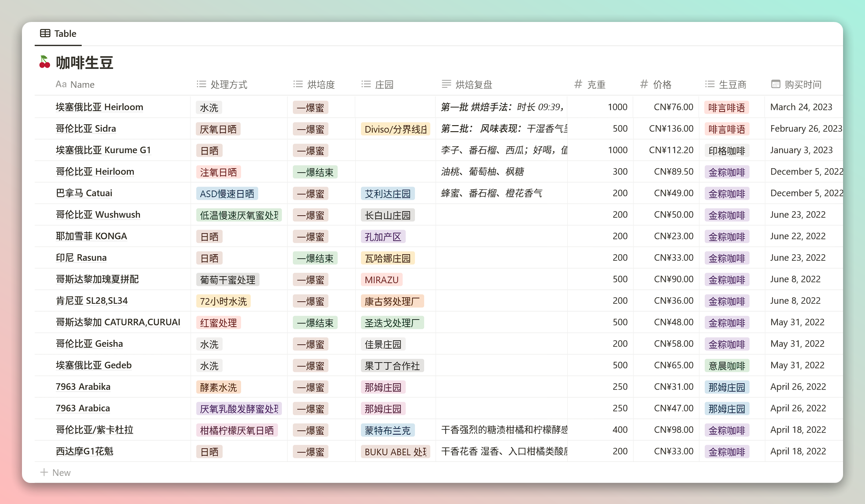Click the 咖啡生豆 database title
This screenshot has width=865, height=504.
click(x=84, y=63)
